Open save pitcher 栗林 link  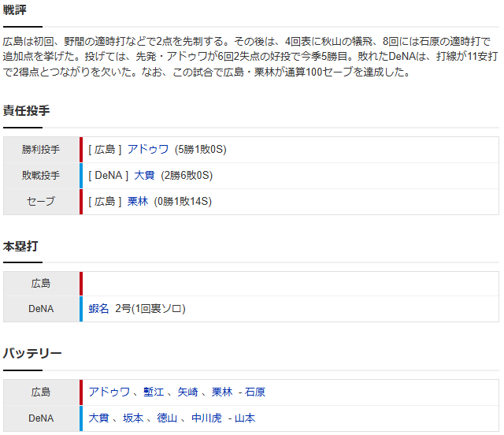pyautogui.click(x=138, y=202)
